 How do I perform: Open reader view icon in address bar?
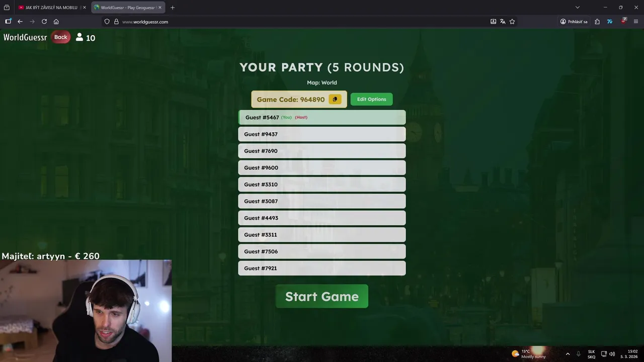(493, 22)
